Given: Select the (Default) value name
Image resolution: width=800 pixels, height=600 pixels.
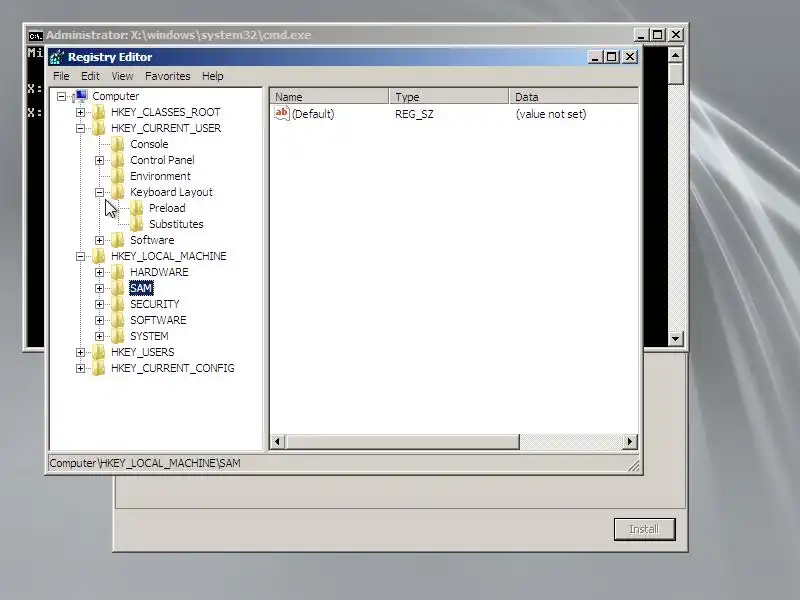Looking at the screenshot, I should tap(313, 114).
